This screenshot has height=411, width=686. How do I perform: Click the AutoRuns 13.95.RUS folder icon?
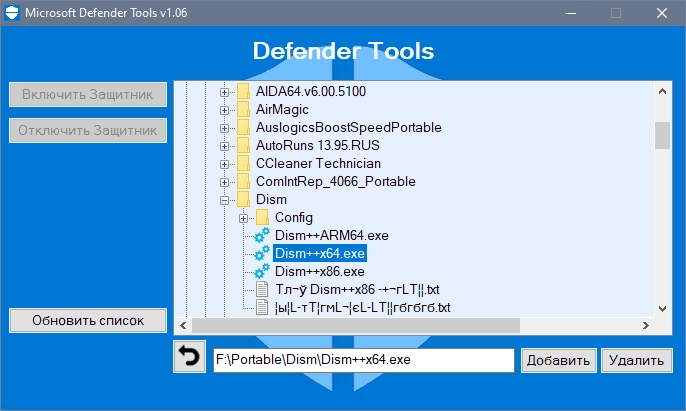(243, 145)
